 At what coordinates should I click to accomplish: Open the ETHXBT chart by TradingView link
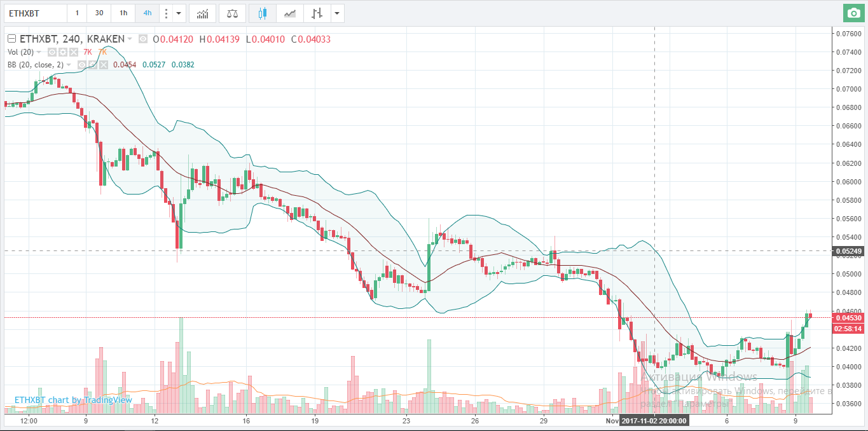tap(73, 400)
